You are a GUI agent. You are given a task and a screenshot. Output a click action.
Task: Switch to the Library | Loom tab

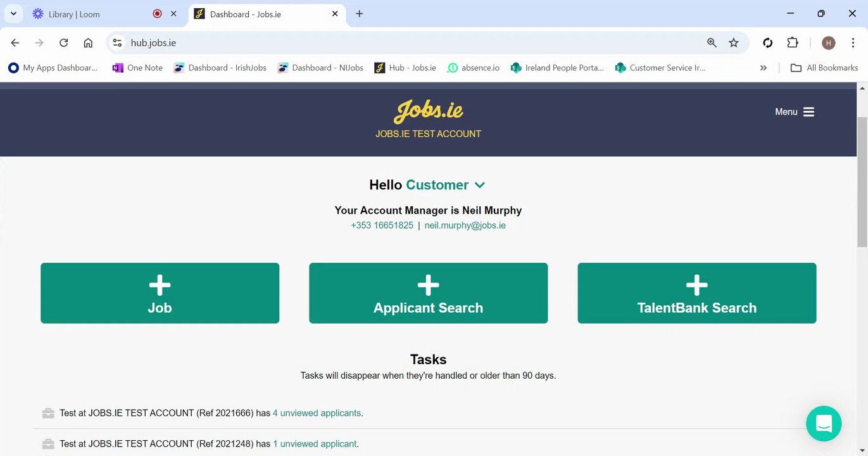pyautogui.click(x=106, y=14)
